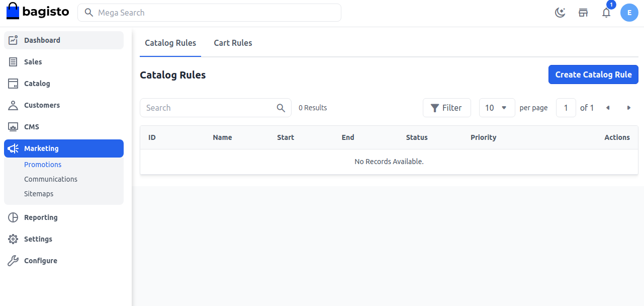
Task: Click Create Catalog Rule button
Action: pyautogui.click(x=593, y=74)
